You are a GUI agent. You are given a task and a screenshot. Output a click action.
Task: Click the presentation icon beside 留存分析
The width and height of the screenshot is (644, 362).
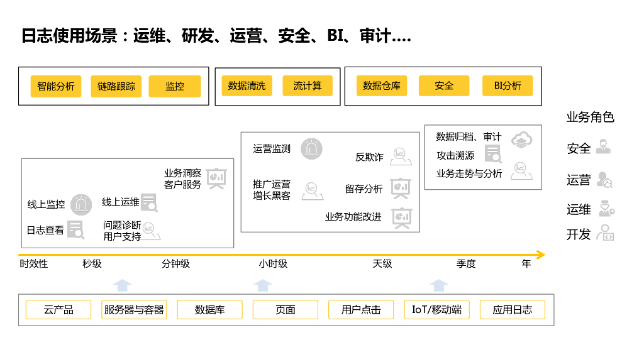coord(401,189)
